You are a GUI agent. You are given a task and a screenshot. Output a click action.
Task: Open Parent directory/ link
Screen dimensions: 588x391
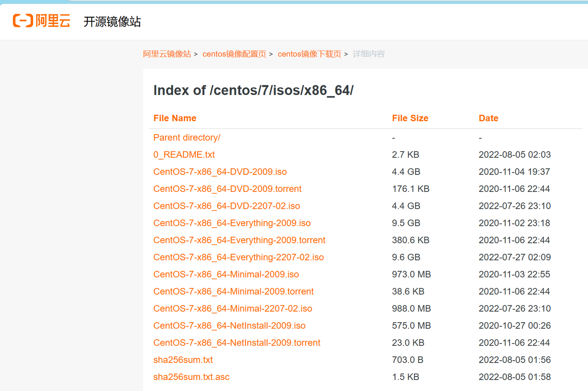(187, 138)
